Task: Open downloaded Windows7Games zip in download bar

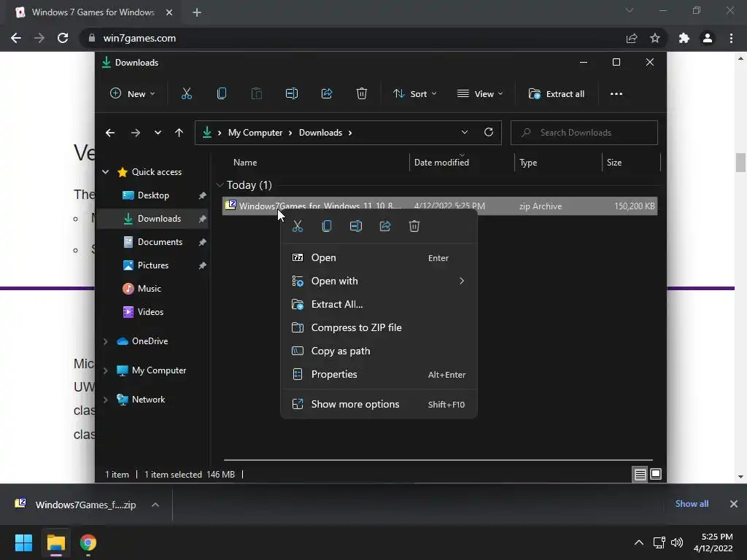Action: point(76,505)
